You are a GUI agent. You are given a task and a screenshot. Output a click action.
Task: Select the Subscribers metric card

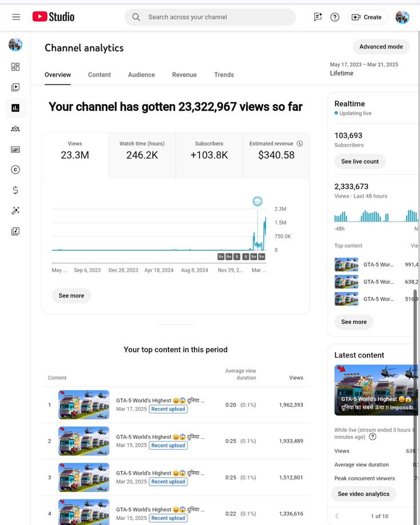pos(209,150)
